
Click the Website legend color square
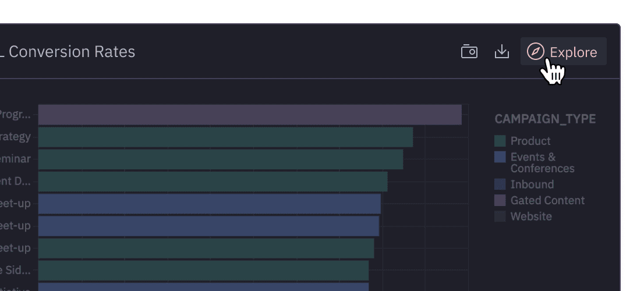pos(500,217)
